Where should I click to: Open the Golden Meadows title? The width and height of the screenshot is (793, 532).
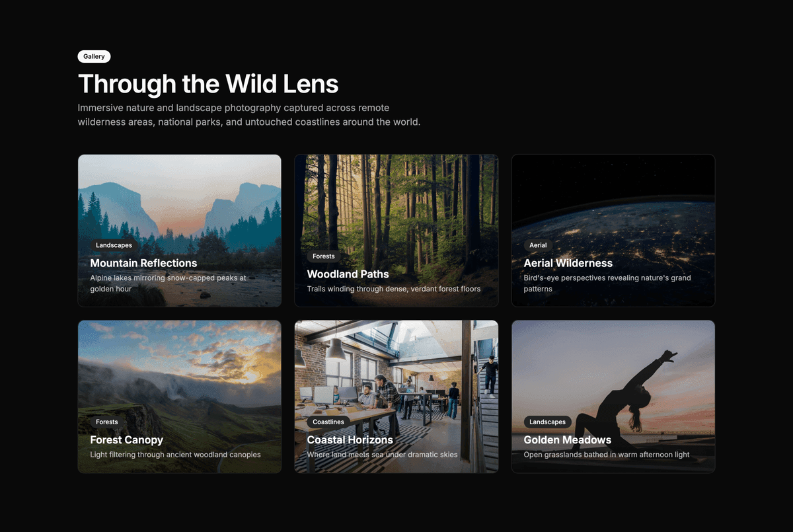pyautogui.click(x=567, y=440)
